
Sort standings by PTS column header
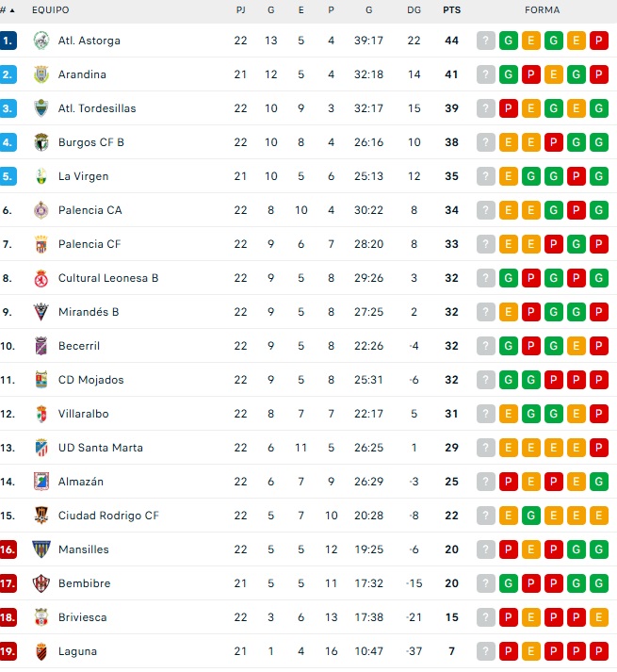[451, 10]
